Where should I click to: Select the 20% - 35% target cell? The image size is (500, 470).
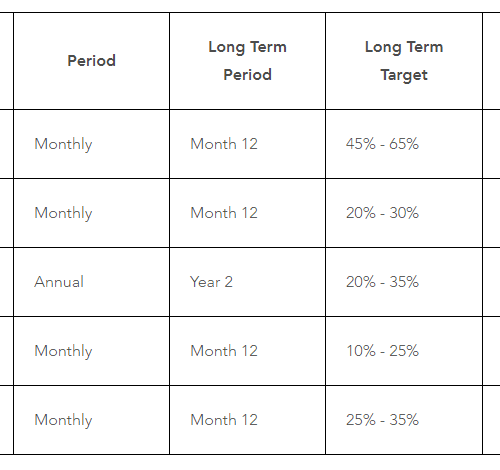tap(404, 282)
